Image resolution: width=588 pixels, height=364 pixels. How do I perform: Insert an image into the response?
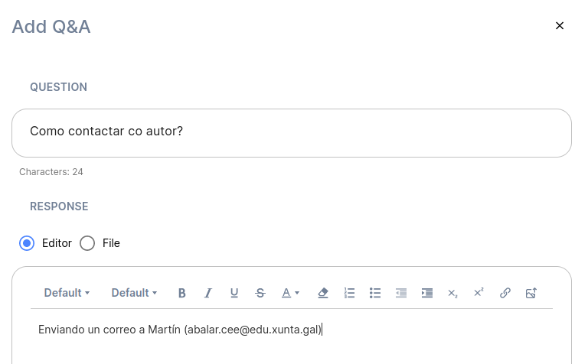point(531,293)
